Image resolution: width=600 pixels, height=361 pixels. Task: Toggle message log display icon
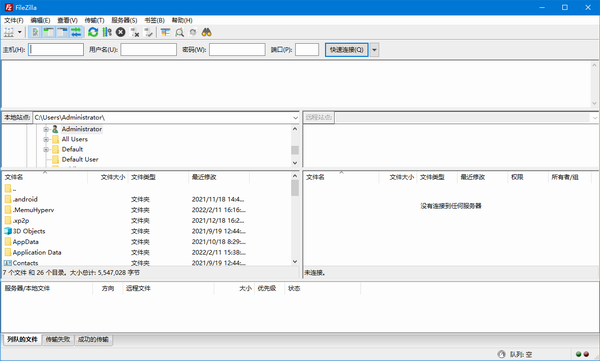click(35, 32)
